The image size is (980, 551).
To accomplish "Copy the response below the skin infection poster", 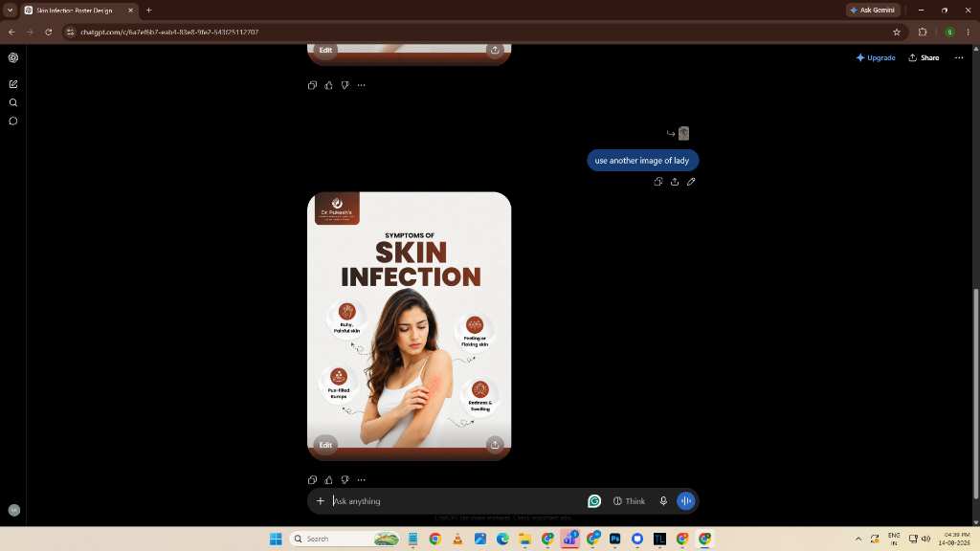I will tap(313, 480).
